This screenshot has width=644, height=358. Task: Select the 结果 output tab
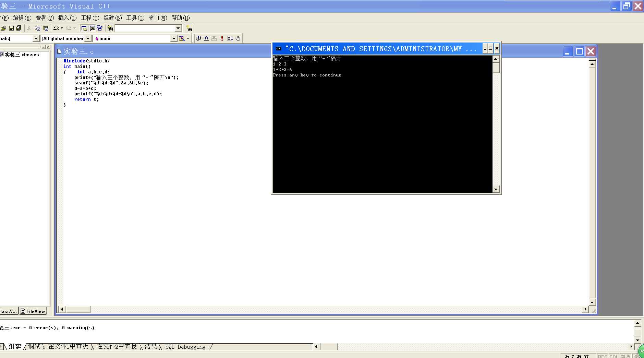point(151,347)
